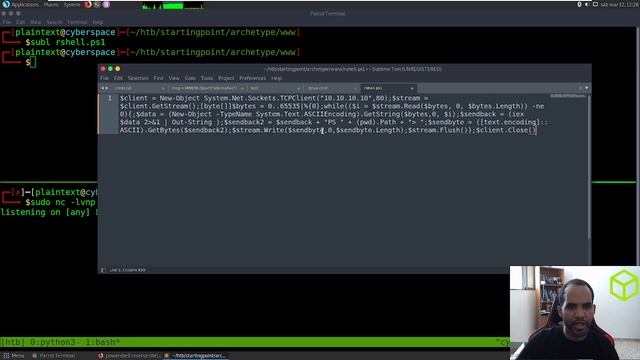Switch to Parrot Terminal in taskbar

[x=53, y=356]
